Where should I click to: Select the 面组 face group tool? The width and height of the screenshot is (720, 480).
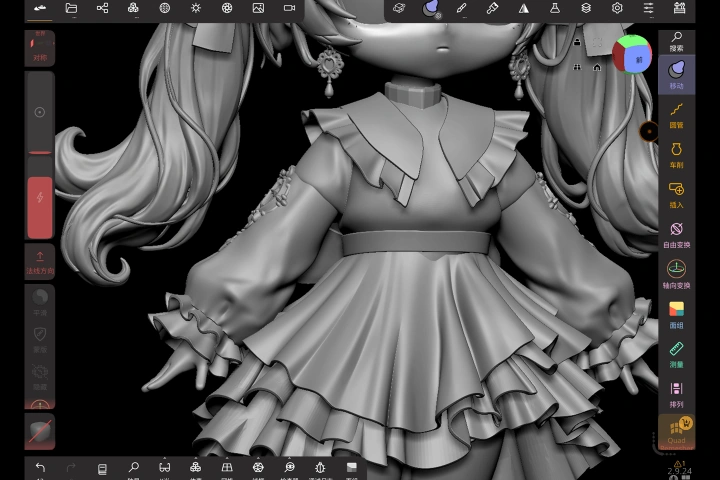point(676,315)
